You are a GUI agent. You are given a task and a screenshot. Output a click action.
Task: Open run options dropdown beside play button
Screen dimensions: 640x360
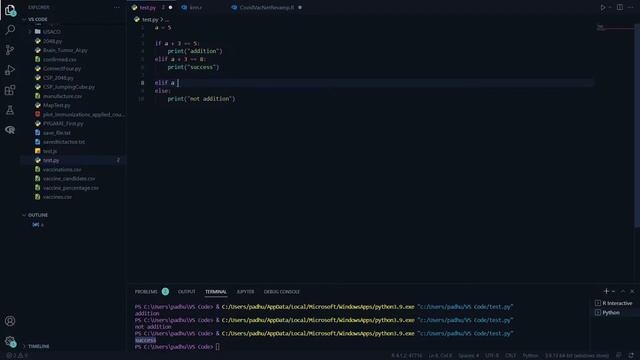coord(610,7)
